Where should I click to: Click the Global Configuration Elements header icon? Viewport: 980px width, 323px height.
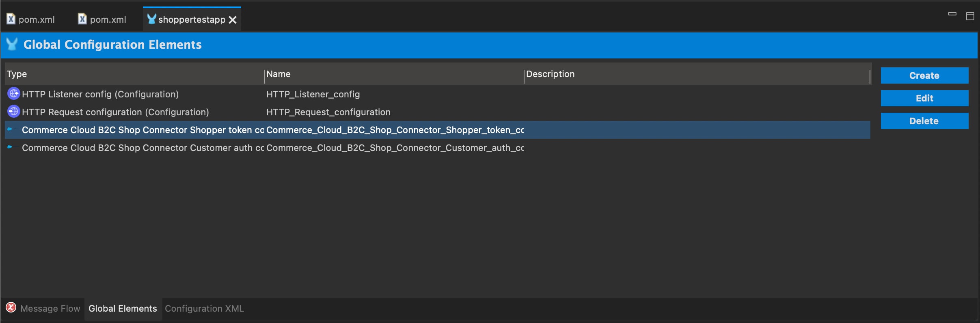coord(12,44)
